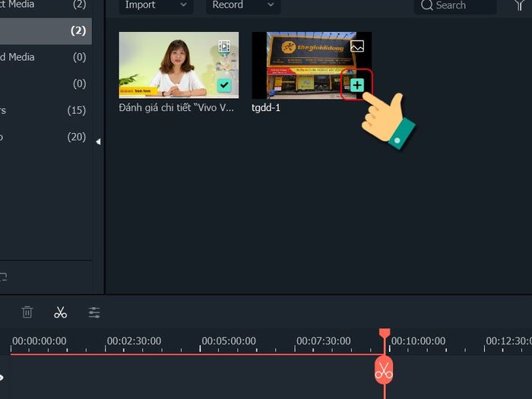
Task: Click the checkmark on the Vivo video
Action: coord(224,85)
